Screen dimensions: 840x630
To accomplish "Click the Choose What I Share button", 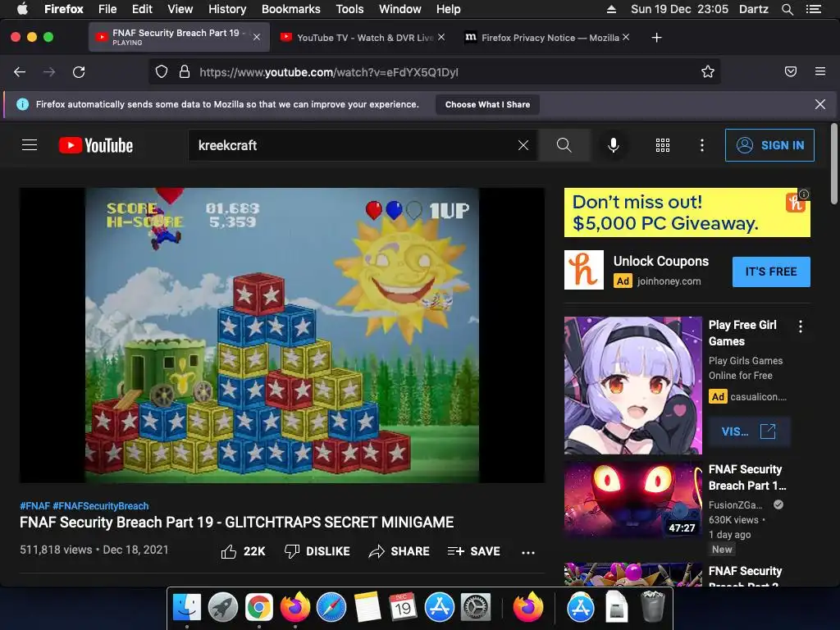I will (487, 104).
